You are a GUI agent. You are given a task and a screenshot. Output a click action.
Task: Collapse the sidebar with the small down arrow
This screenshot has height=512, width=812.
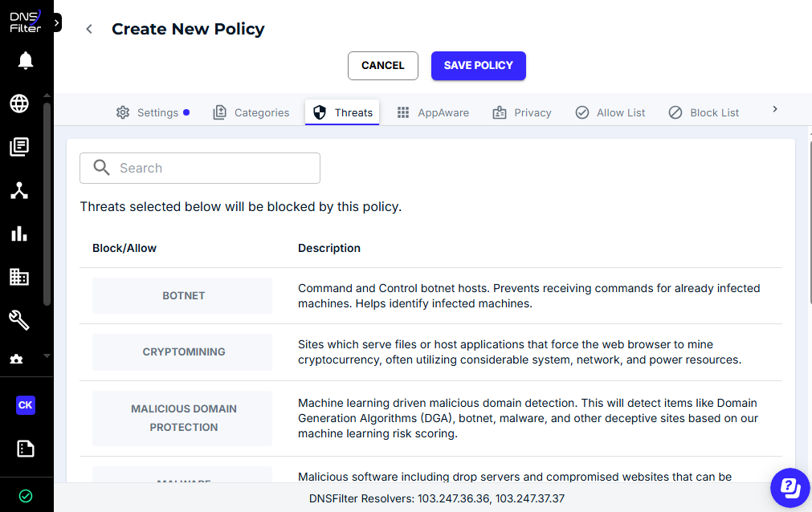click(x=46, y=356)
